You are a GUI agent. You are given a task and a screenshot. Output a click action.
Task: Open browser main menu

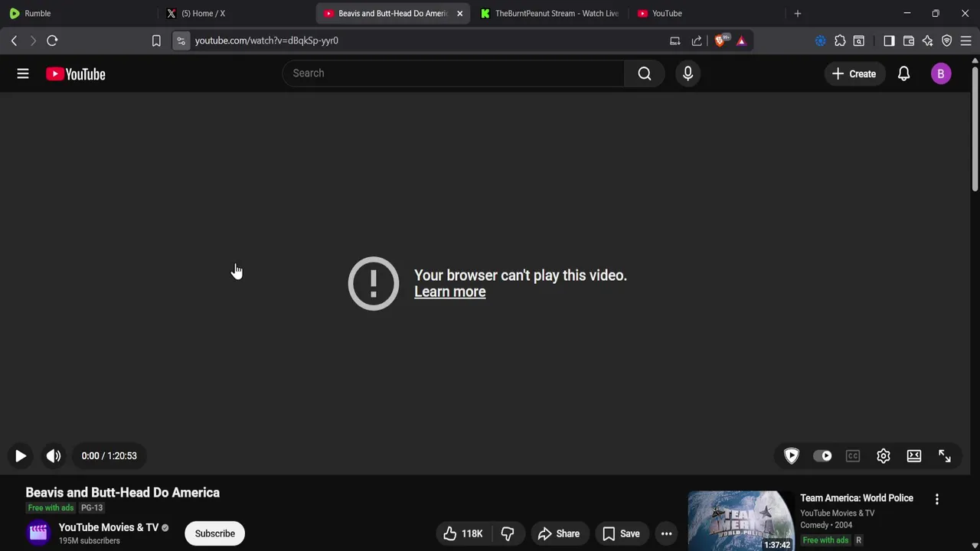[x=966, y=41]
